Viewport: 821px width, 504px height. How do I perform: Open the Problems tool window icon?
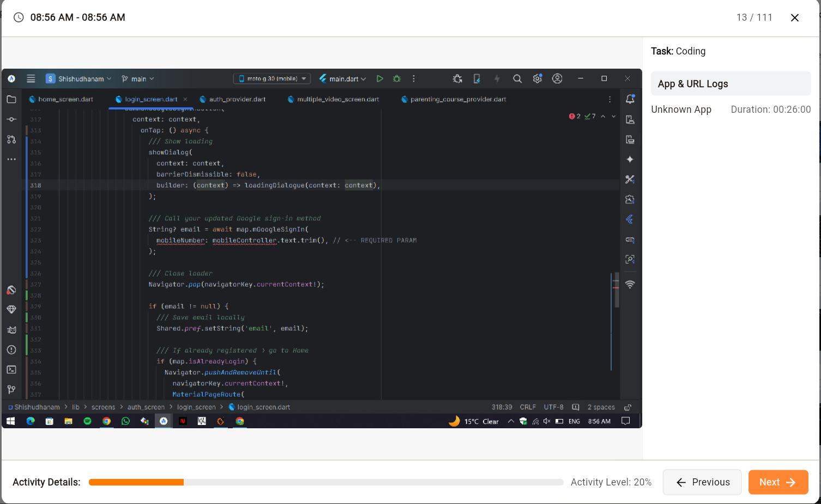point(11,350)
